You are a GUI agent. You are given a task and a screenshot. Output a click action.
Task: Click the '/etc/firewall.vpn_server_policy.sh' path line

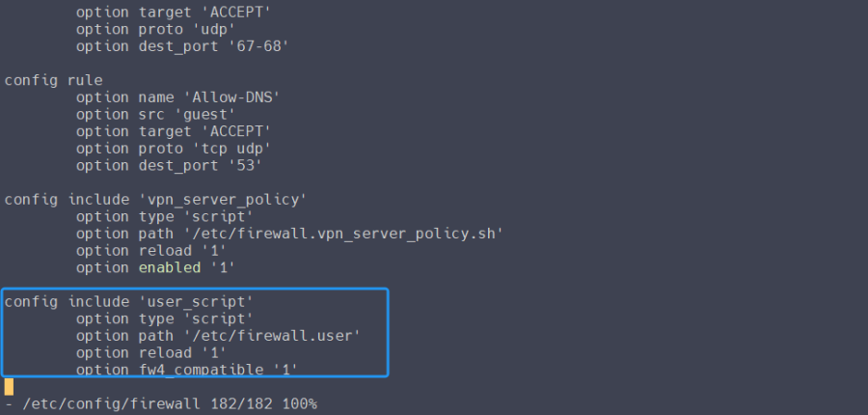[x=289, y=234]
